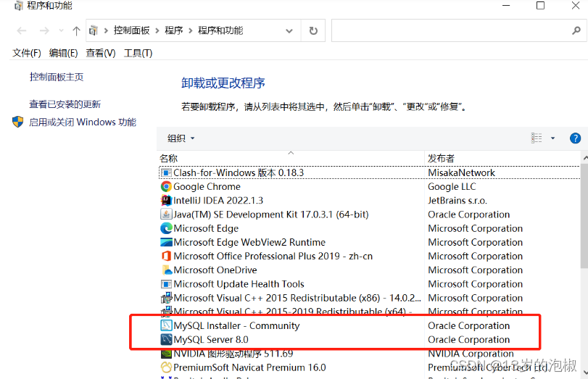This screenshot has height=379, width=588.
Task: Select Microsoft Edge WebView2 Runtime entry
Action: [249, 242]
